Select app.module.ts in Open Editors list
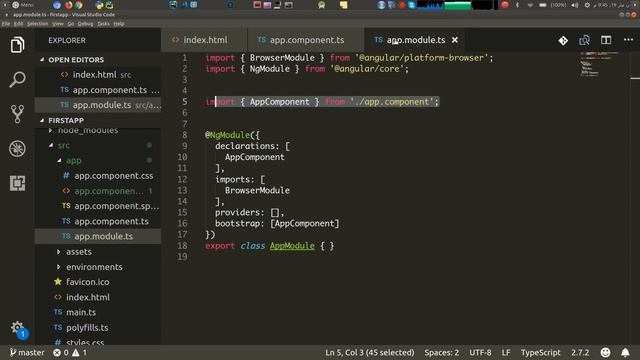The image size is (640, 360). (x=98, y=105)
